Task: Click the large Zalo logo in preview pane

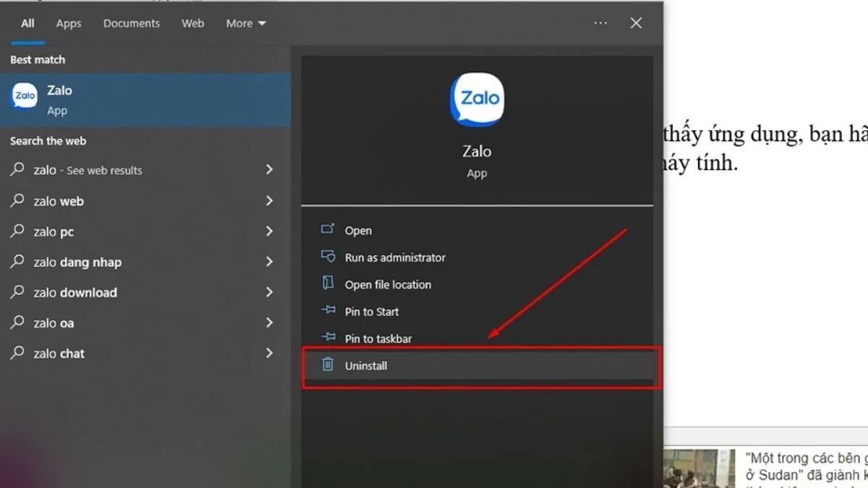Action: pos(477,99)
